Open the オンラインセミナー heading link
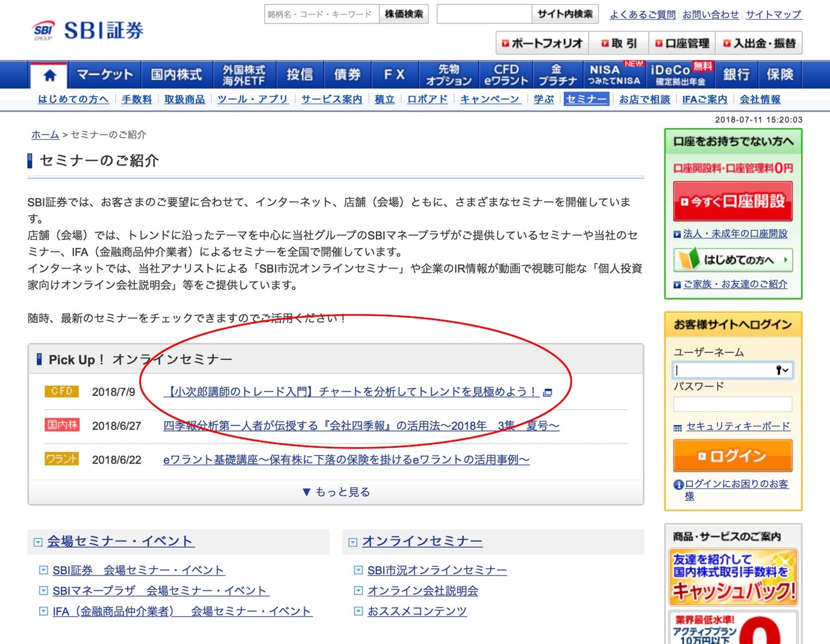 [x=422, y=541]
